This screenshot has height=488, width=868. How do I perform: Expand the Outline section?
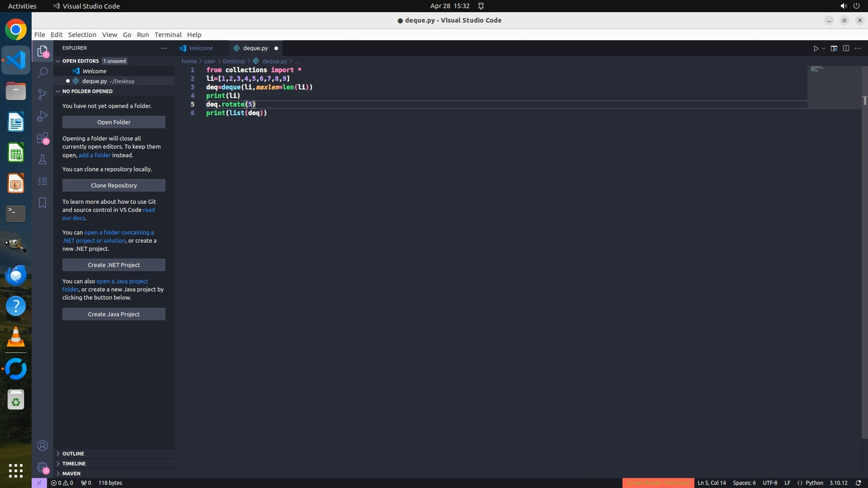pos(73,453)
